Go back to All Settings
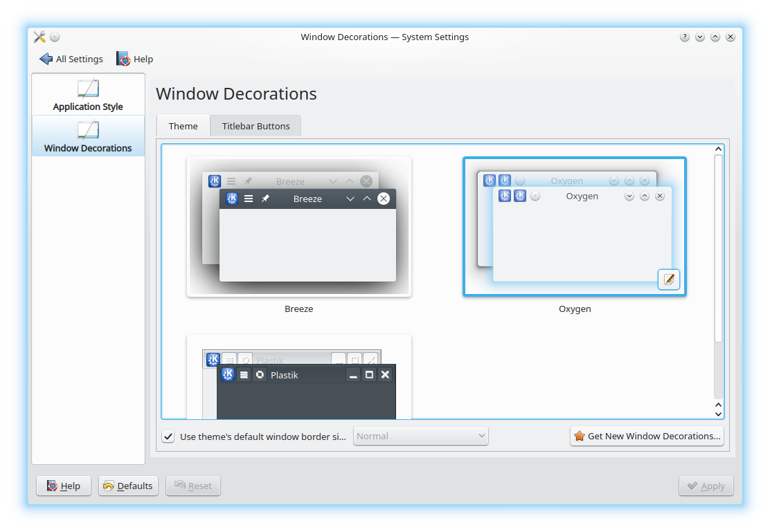Viewport: 770px width, 532px height. point(71,59)
